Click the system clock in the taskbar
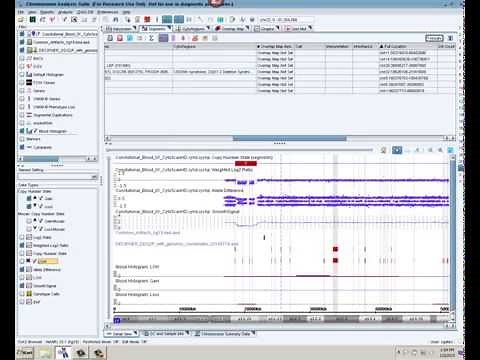480x360 pixels. [447, 352]
